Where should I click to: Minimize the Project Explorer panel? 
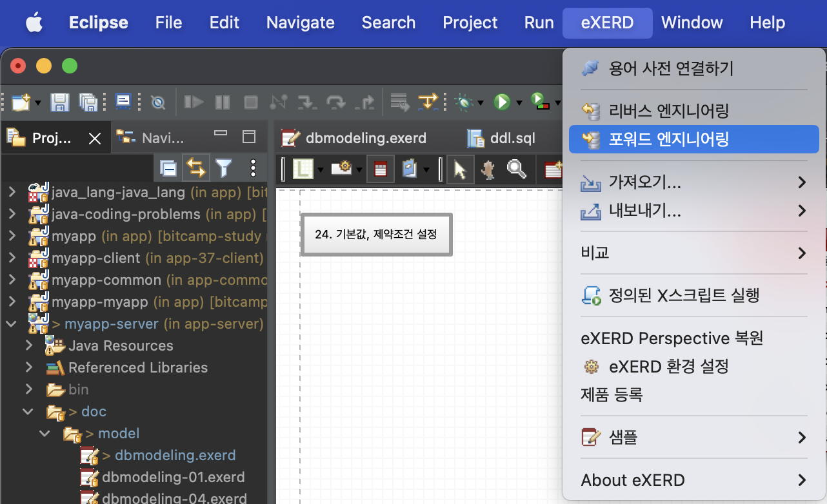tap(221, 133)
